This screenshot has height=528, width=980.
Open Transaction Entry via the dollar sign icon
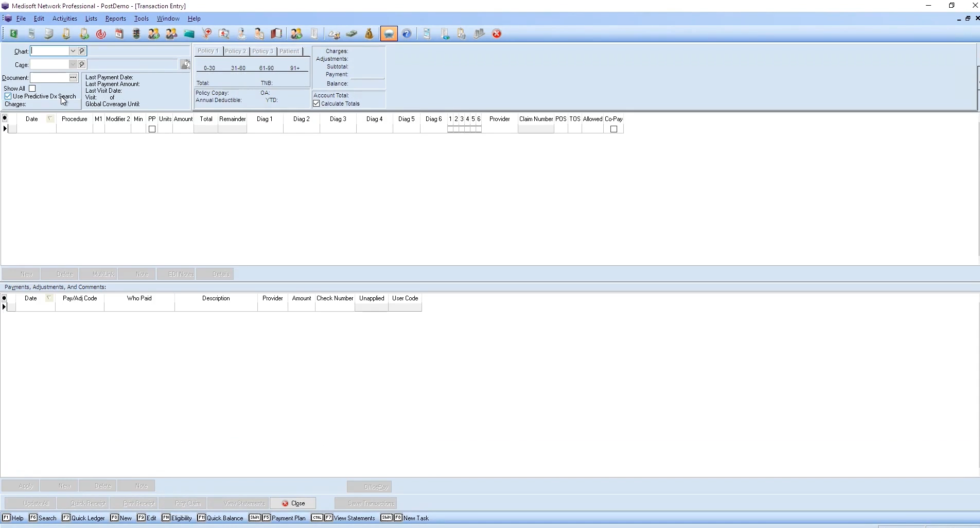[x=13, y=33]
